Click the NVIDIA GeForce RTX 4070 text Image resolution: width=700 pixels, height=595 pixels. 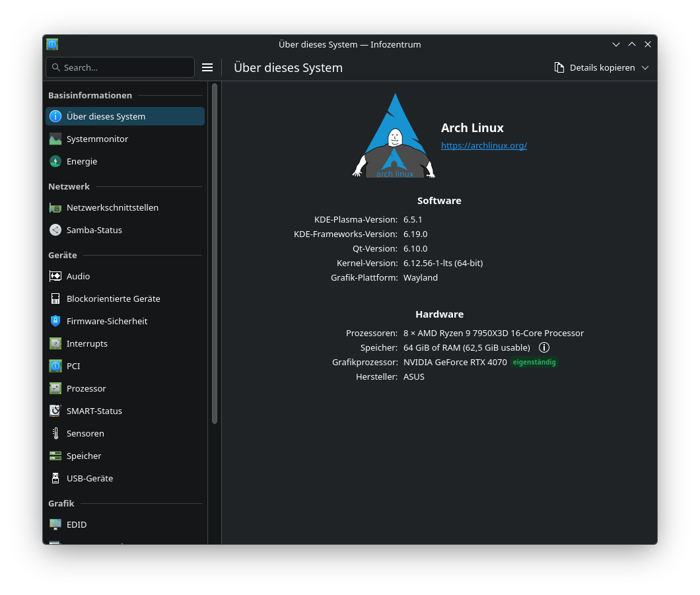(455, 363)
